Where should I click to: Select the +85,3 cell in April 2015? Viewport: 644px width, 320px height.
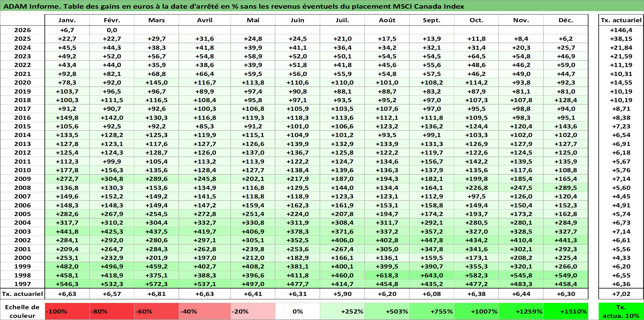tap(205, 126)
